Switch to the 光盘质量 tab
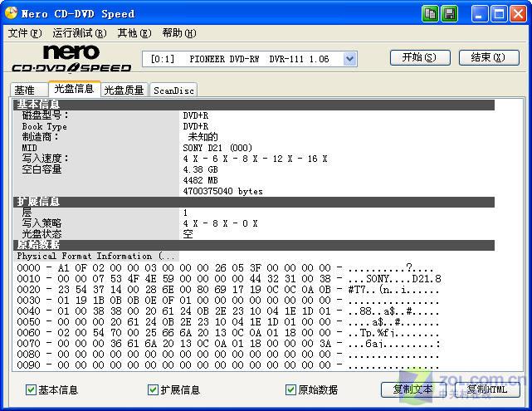Image resolution: width=532 pixels, height=411 pixels. point(124,90)
